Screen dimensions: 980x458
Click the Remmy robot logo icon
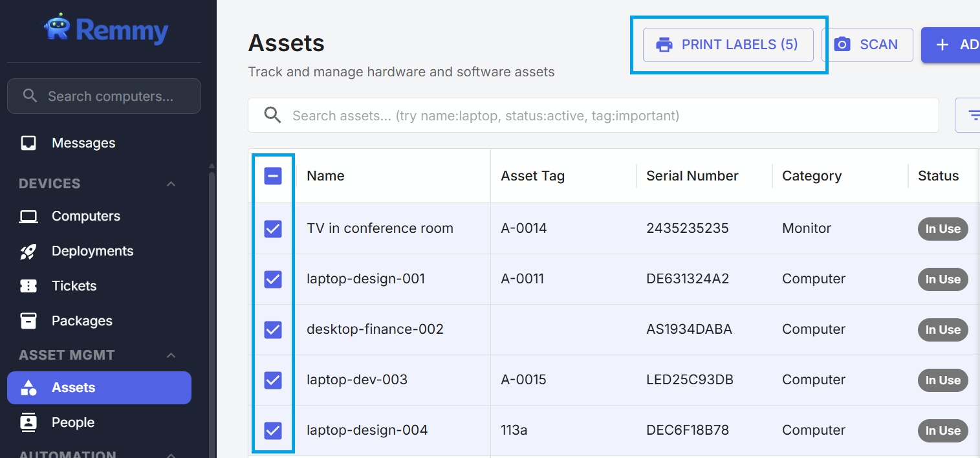pyautogui.click(x=56, y=28)
